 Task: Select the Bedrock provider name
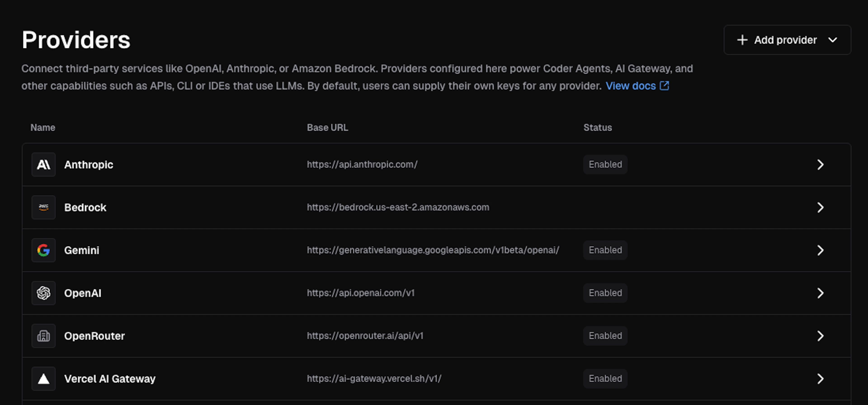(x=85, y=207)
